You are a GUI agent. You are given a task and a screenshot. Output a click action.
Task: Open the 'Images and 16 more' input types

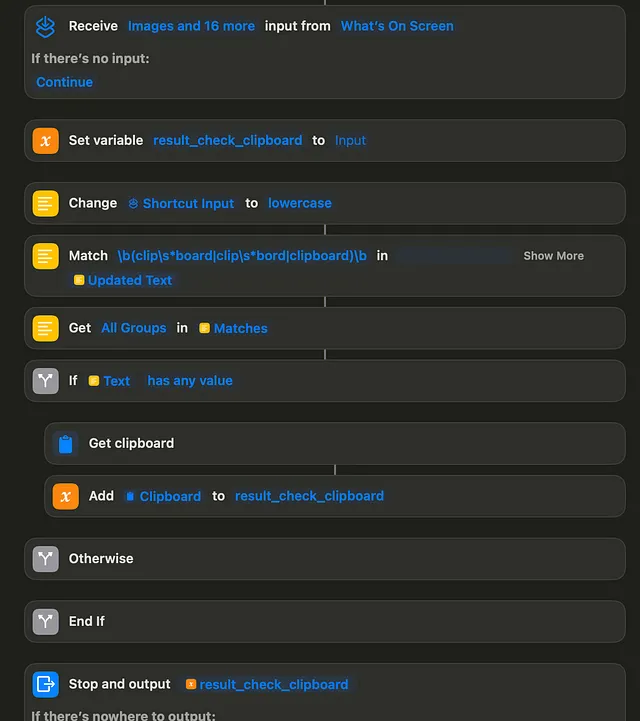click(191, 26)
